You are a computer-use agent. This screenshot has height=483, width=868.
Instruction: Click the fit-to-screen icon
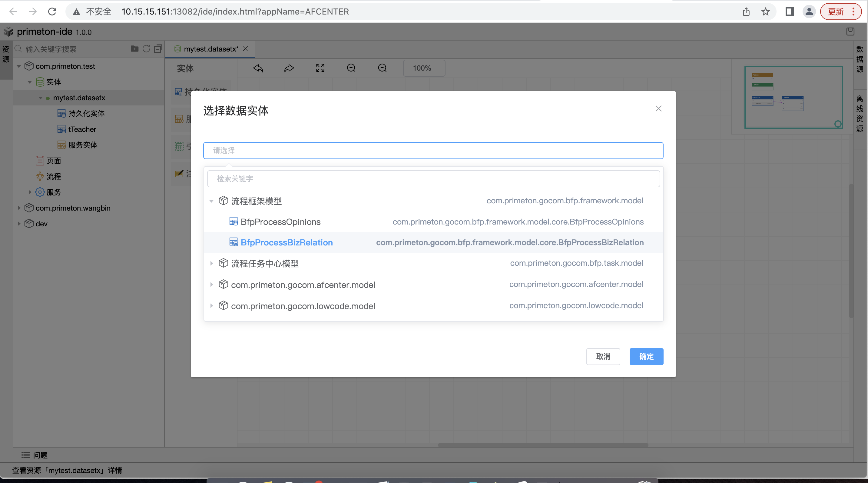pyautogui.click(x=320, y=68)
